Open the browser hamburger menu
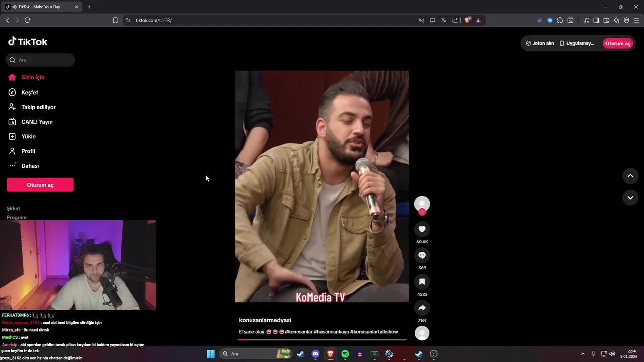The height and width of the screenshot is (362, 644). 636,20
